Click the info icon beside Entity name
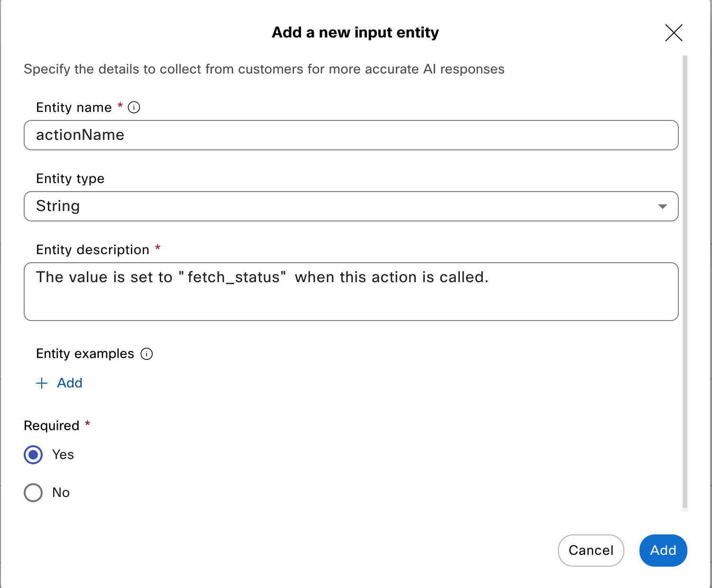The width and height of the screenshot is (712, 588). tap(134, 108)
